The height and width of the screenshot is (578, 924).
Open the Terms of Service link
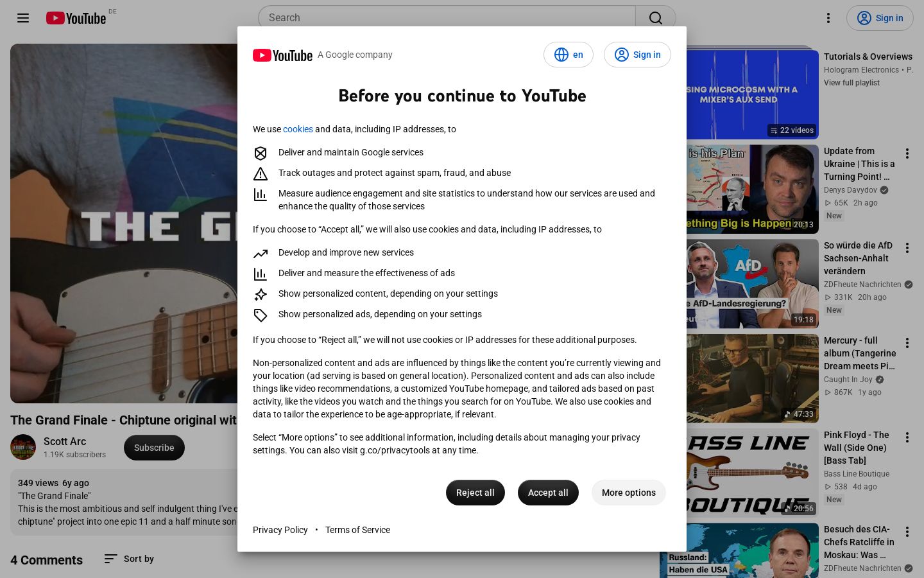357,530
